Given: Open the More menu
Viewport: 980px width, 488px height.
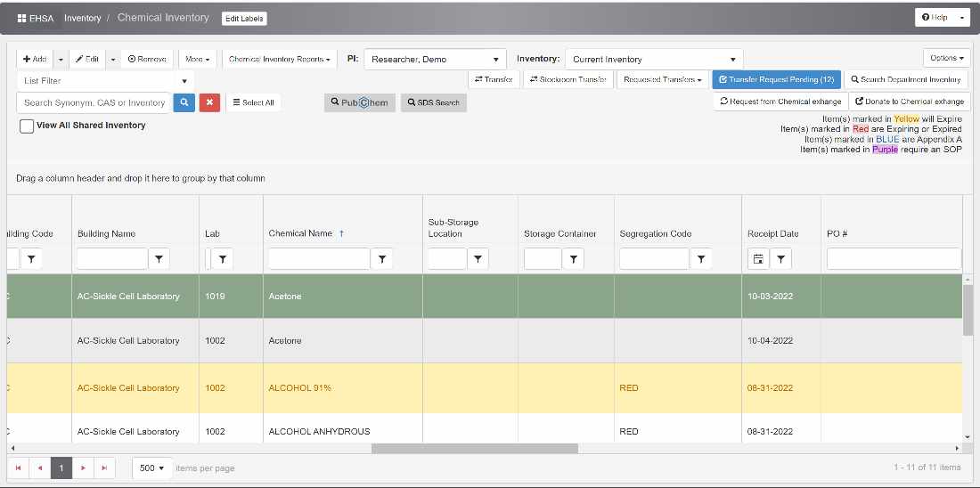Looking at the screenshot, I should pos(197,60).
